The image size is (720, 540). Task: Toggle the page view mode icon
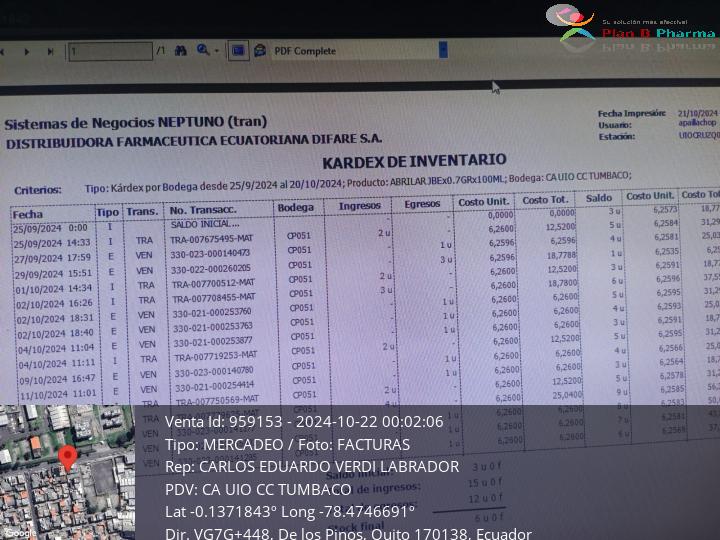[x=238, y=51]
